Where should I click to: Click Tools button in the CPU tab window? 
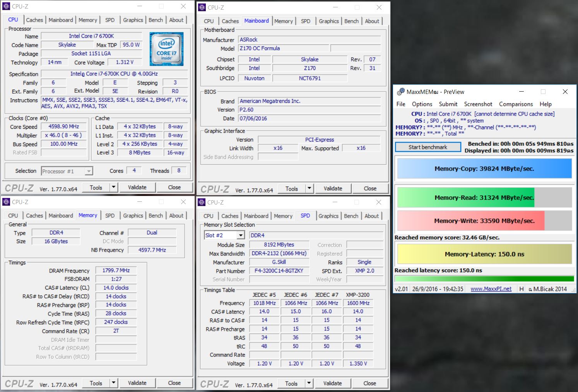[96, 187]
